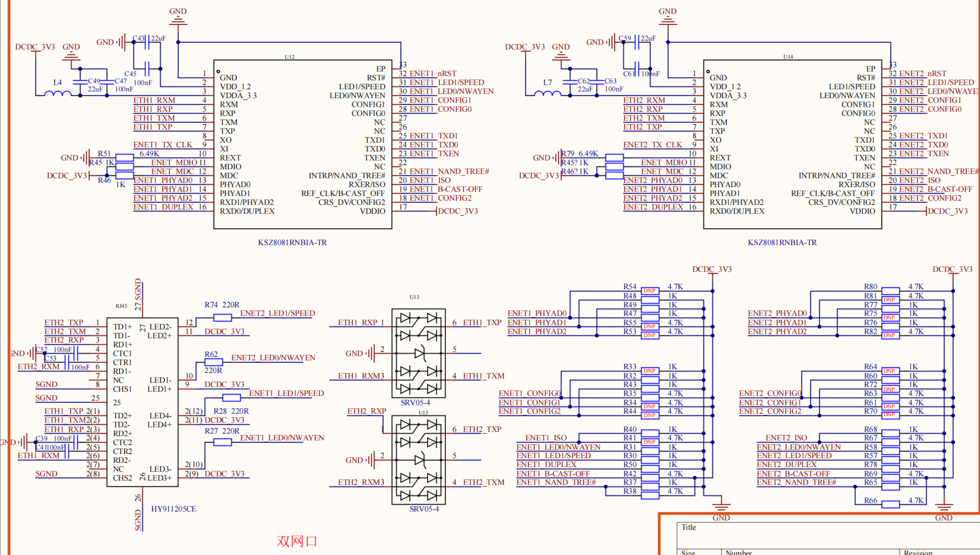Click the ETH2_RXM3 net label at U15
The image size is (980, 555).
(361, 482)
